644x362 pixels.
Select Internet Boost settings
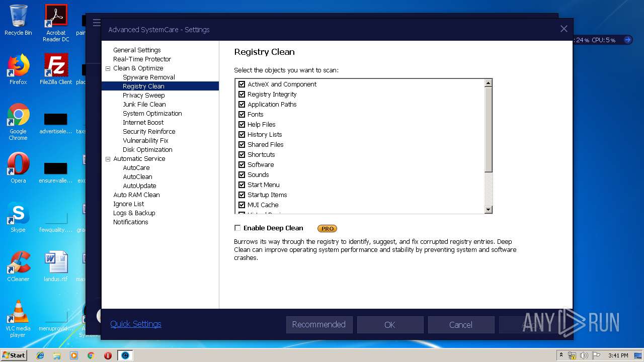[143, 122]
